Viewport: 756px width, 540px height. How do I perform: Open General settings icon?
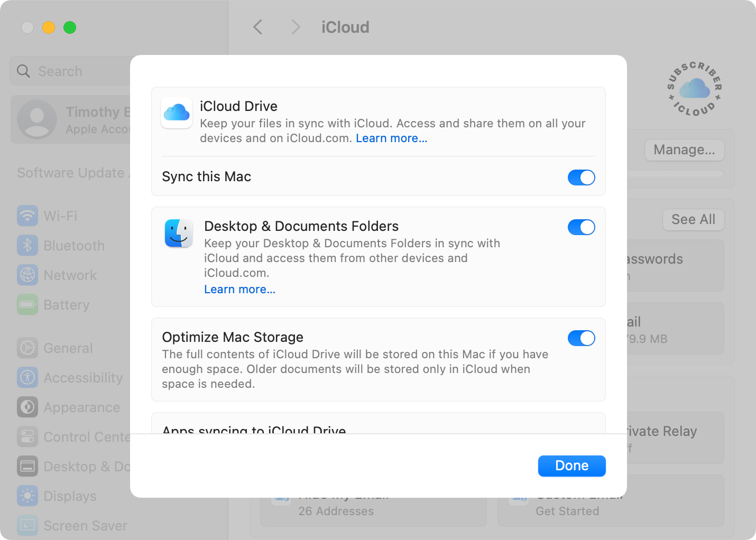(27, 348)
